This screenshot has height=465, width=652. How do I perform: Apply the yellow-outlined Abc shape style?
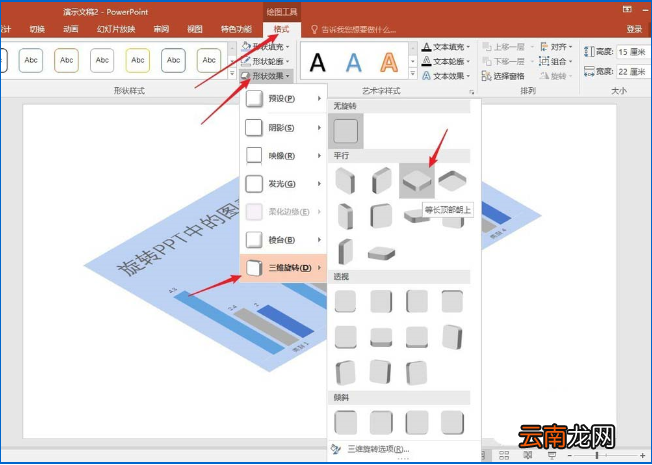tap(138, 60)
